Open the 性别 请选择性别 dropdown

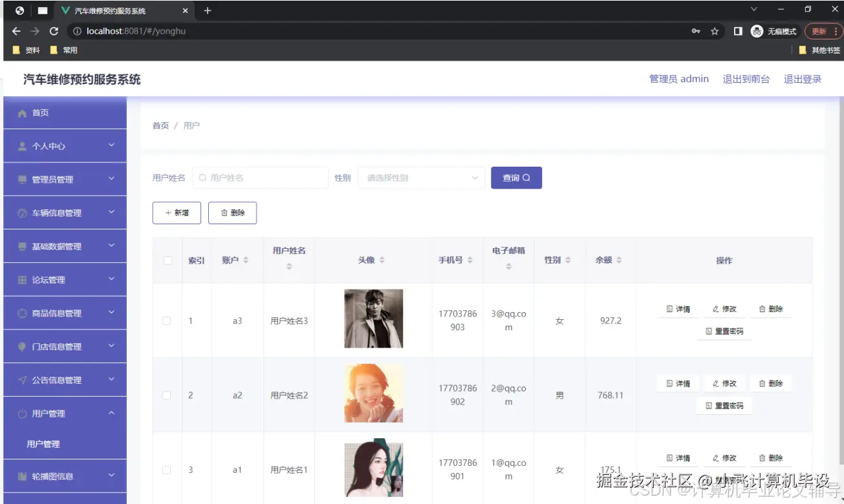(422, 178)
